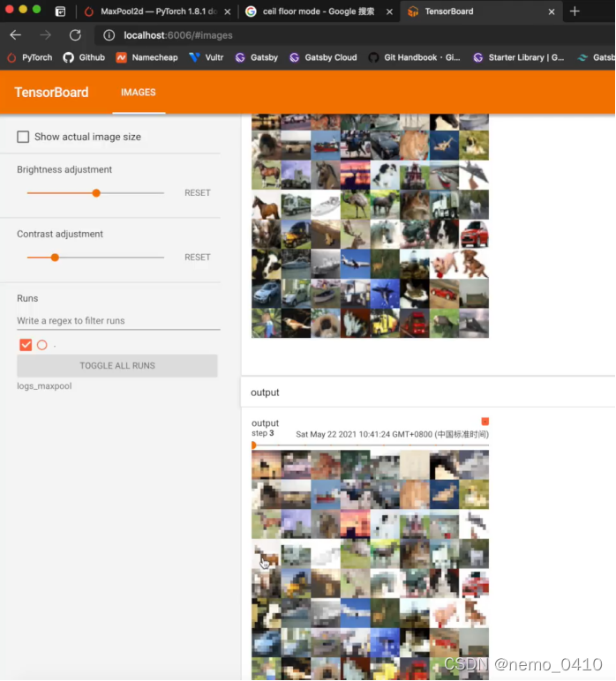
Task: Click the output card timestamp text
Action: 392,434
